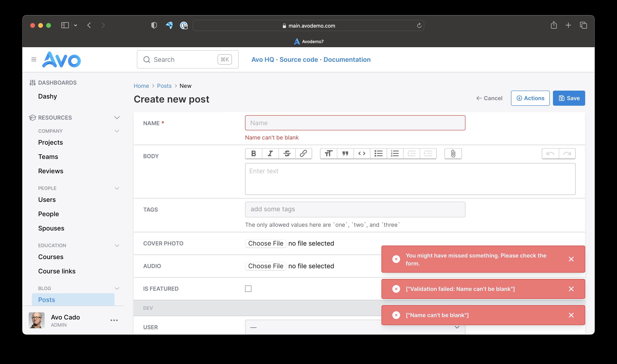Image resolution: width=617 pixels, height=364 pixels.
Task: Apply bold formatting in the body editor
Action: (254, 154)
